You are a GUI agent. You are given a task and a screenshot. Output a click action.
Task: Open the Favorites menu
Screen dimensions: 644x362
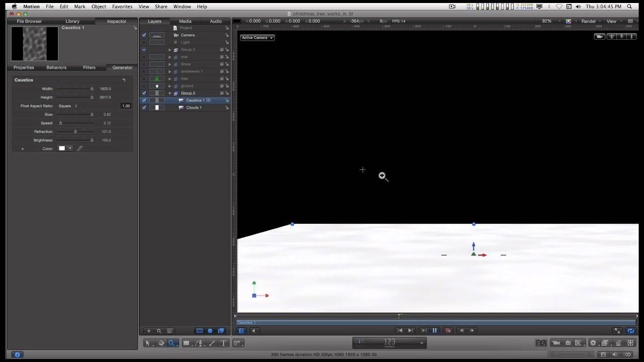pos(122,7)
